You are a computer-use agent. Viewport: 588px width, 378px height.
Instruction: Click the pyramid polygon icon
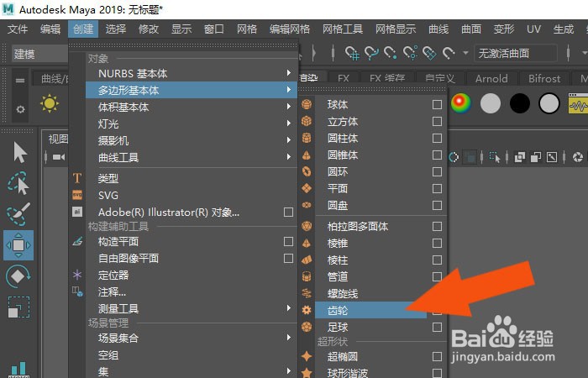coord(307,243)
